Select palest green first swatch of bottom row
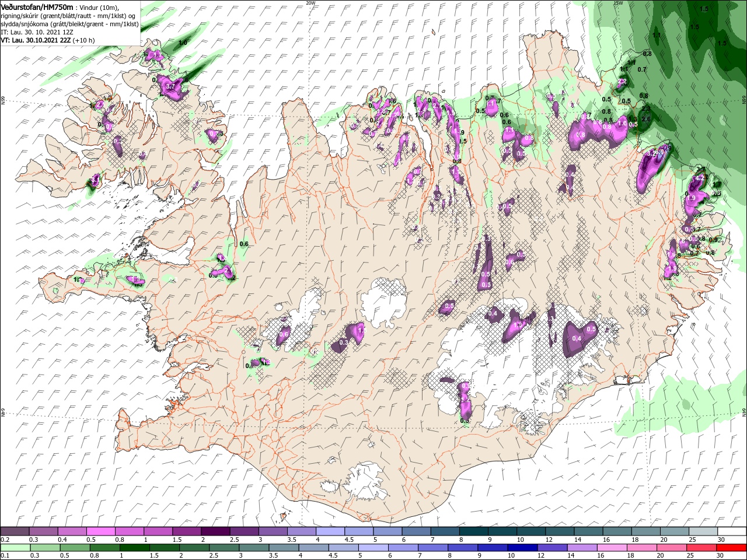 15,548
